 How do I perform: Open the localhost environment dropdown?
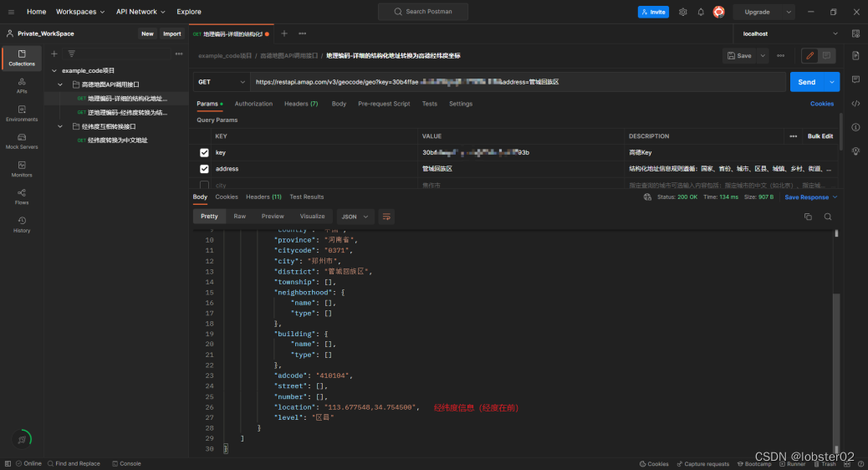click(x=790, y=33)
